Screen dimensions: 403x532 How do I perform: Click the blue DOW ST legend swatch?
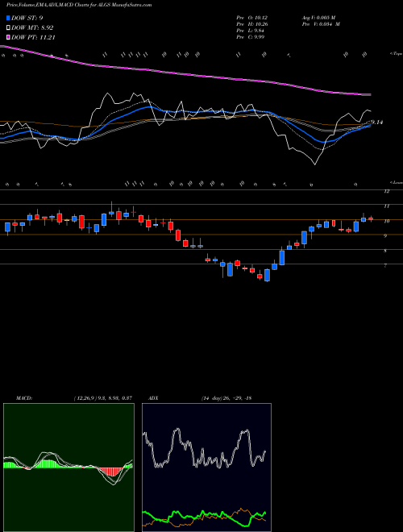pyautogui.click(x=8, y=19)
